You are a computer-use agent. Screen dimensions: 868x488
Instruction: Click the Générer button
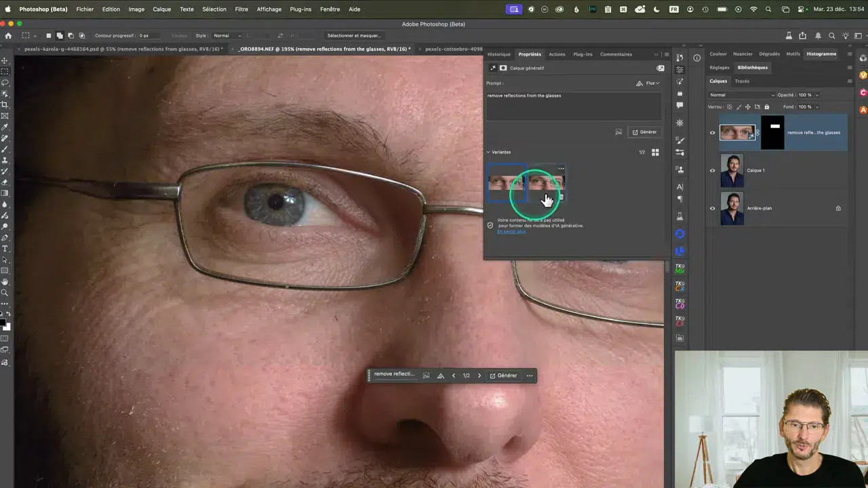point(644,131)
